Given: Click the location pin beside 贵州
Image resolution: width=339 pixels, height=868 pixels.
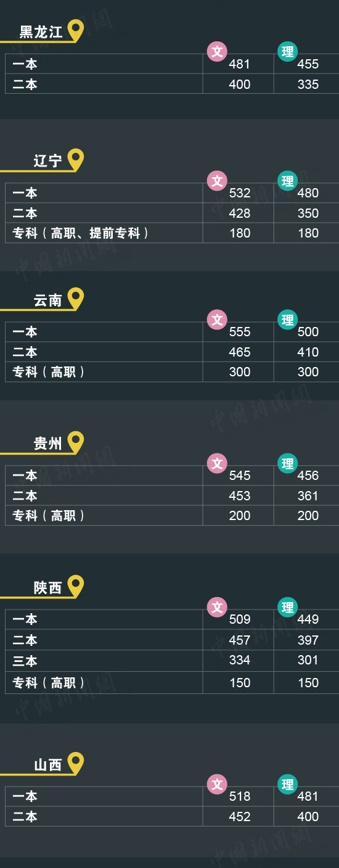Looking at the screenshot, I should coord(75,442).
